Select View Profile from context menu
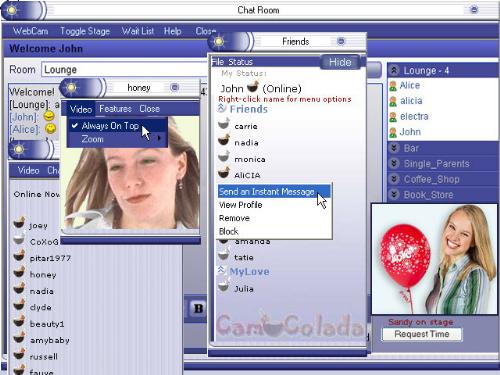The width and height of the screenshot is (500, 375). [x=241, y=205]
